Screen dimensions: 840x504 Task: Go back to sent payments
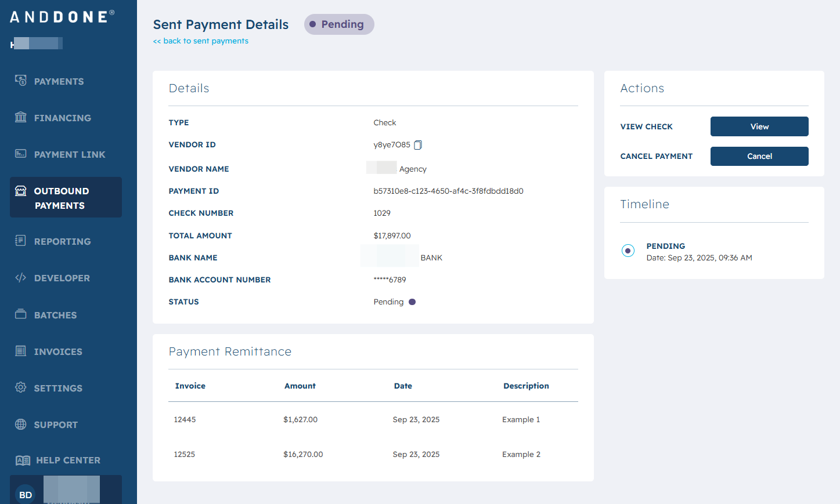201,41
